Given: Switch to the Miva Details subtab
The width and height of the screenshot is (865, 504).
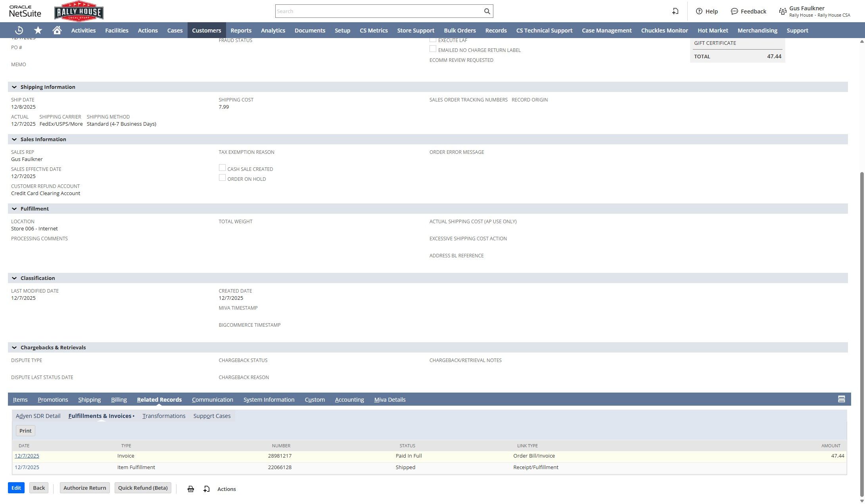Looking at the screenshot, I should (x=390, y=399).
